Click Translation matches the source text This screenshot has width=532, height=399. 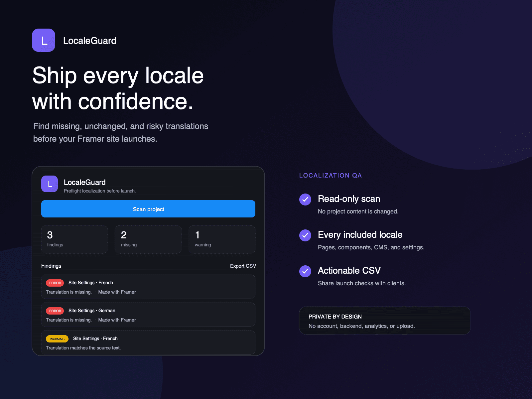83,348
